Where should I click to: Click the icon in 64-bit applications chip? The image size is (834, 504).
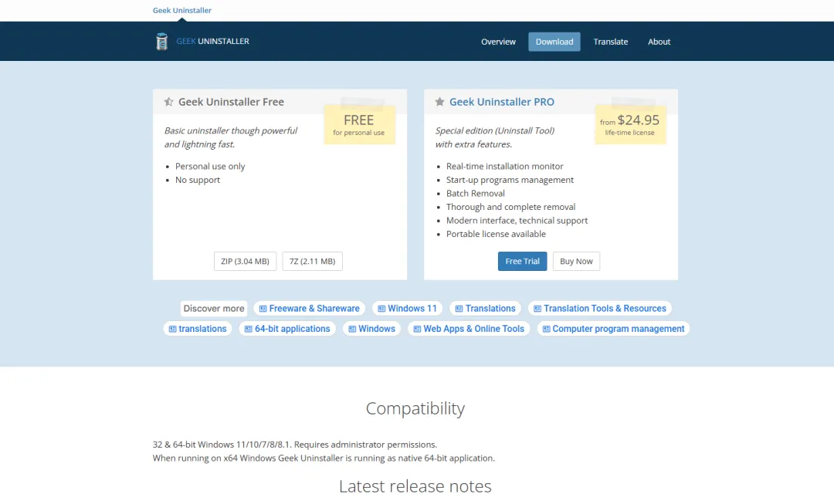249,329
